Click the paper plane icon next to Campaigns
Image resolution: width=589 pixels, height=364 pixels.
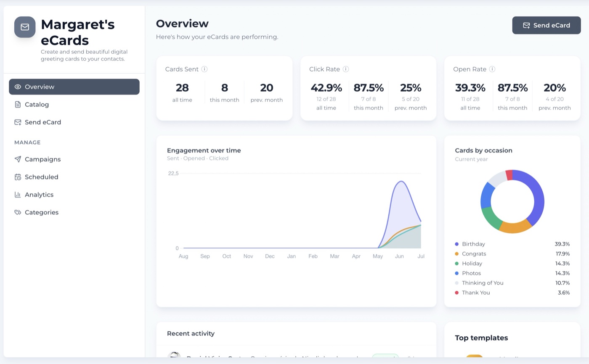(18, 159)
